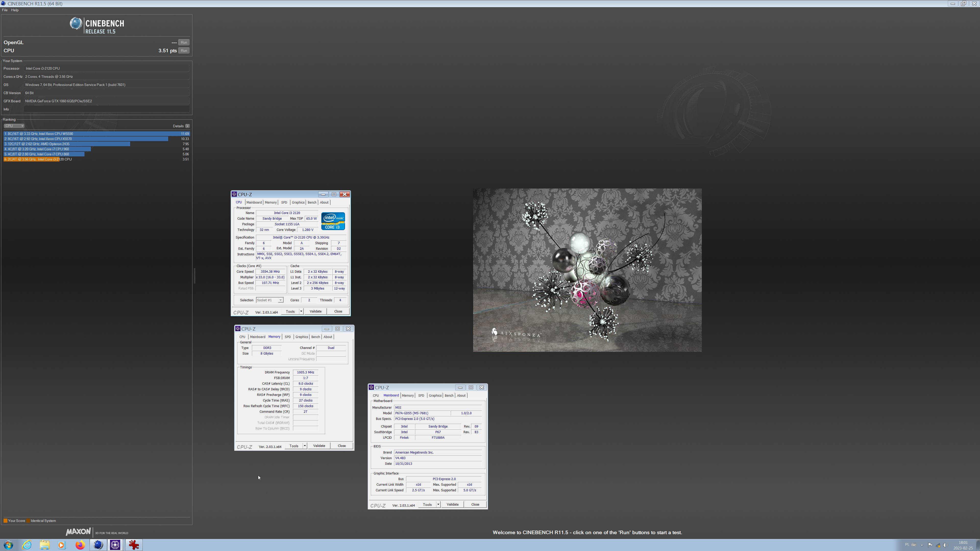The height and width of the screenshot is (551, 980).
Task: Click the PL language indicator
Action: pos(907,545)
